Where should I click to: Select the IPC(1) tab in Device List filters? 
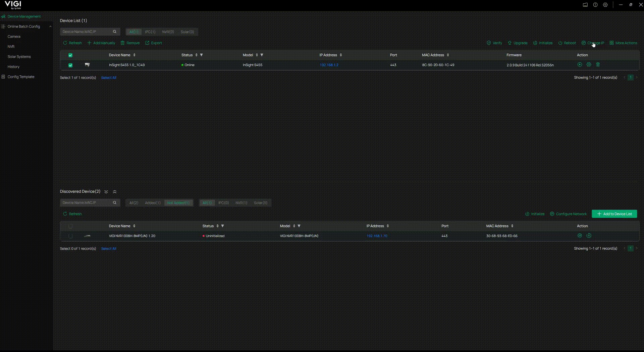(150, 32)
